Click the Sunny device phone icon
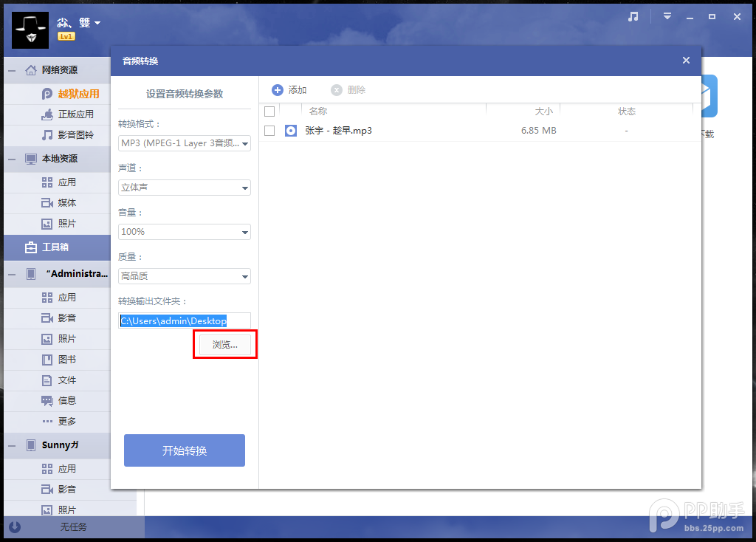This screenshot has width=756, height=542. click(31, 445)
